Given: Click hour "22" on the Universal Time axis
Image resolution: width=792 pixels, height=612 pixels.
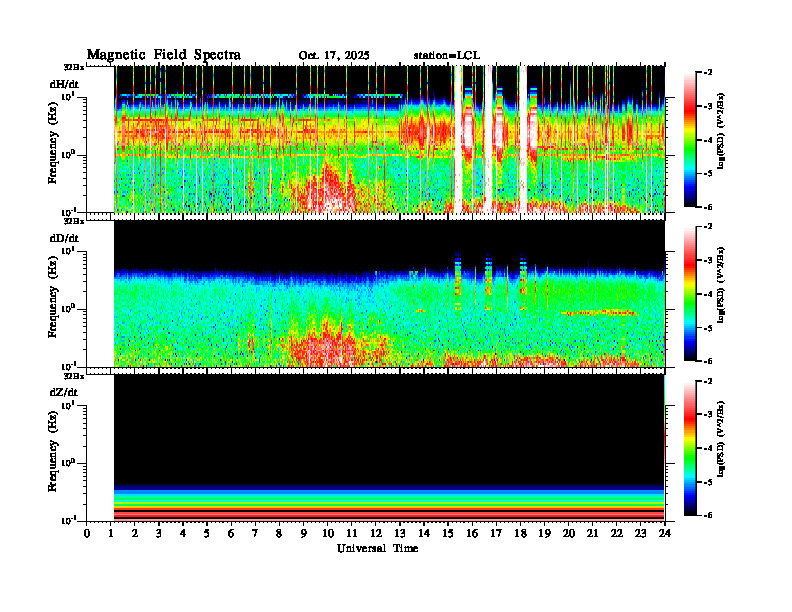Looking at the screenshot, I should pyautogui.click(x=617, y=534).
